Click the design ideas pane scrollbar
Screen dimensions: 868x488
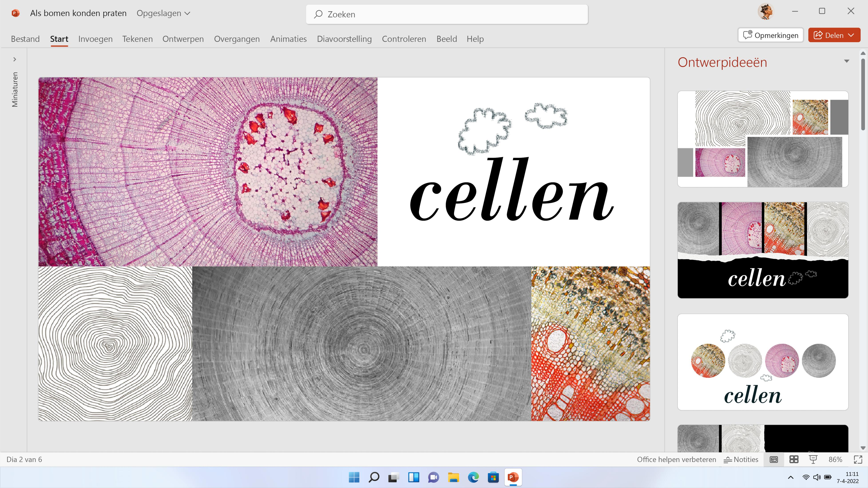click(x=863, y=94)
